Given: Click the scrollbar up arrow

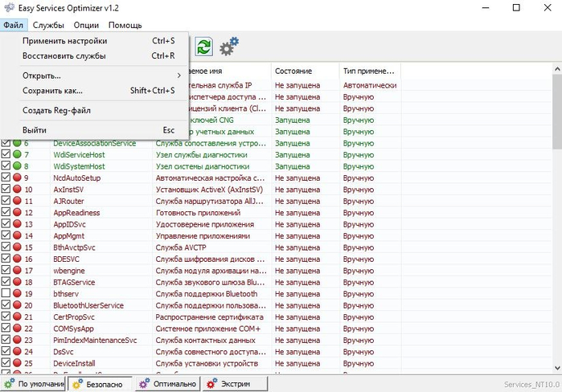Looking at the screenshot, I should [557, 68].
